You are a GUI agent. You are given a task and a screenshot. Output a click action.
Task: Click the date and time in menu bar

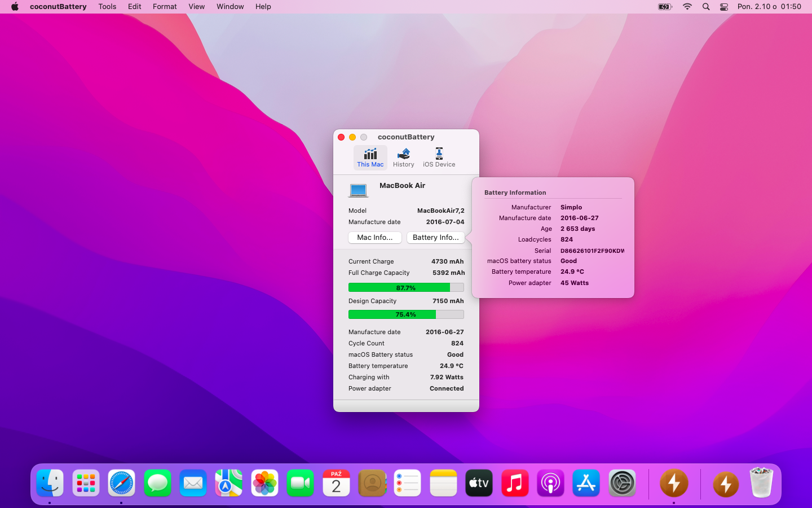tap(769, 7)
